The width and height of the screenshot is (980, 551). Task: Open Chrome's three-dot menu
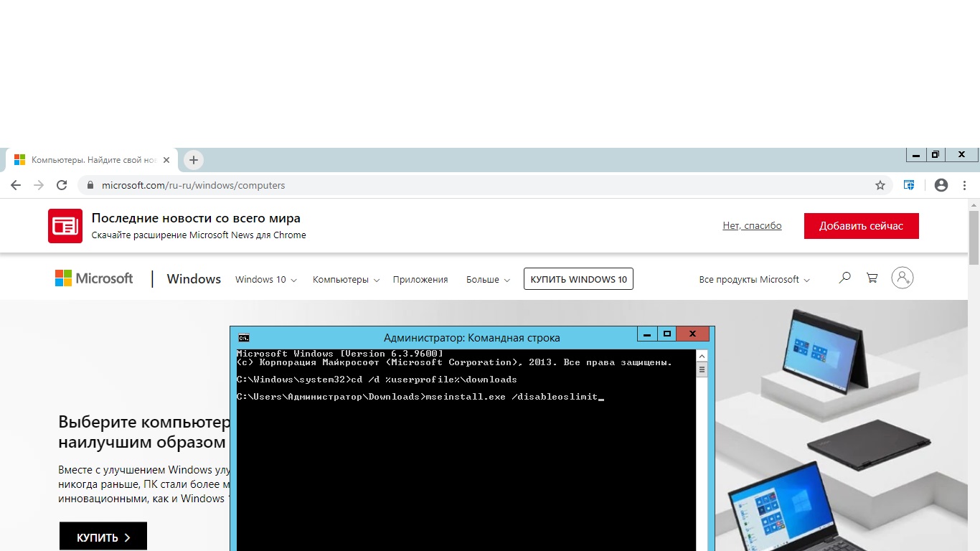965,185
